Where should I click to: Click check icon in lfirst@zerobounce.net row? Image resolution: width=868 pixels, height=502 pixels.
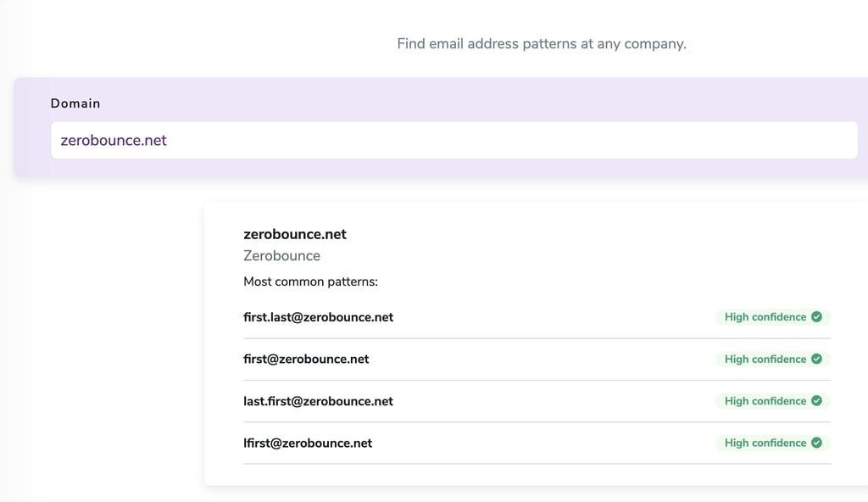pos(816,442)
